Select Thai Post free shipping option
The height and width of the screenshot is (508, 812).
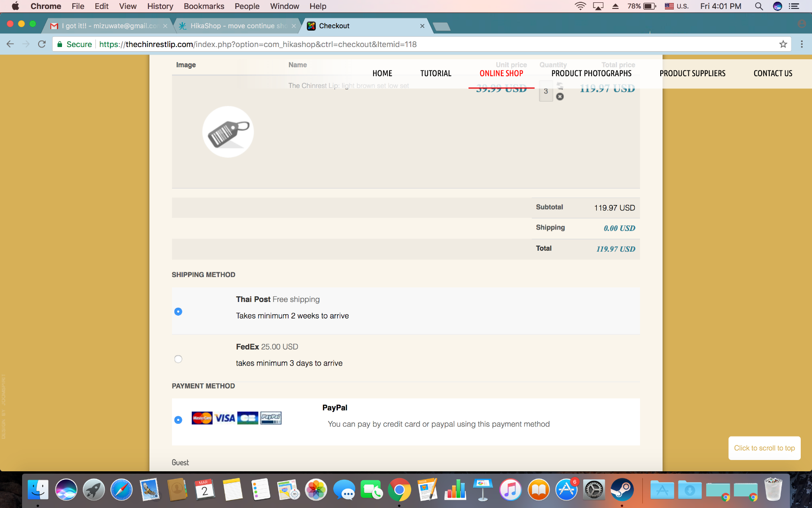(178, 311)
